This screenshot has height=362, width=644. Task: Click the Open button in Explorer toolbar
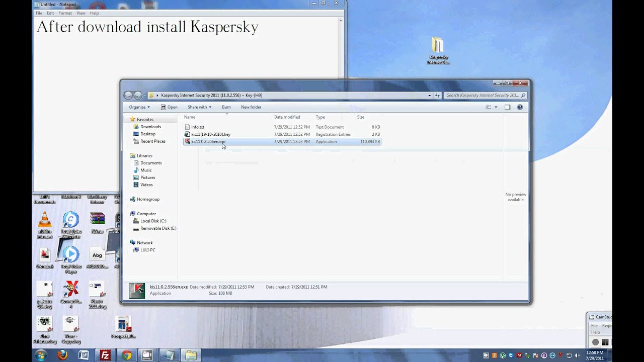tap(169, 107)
